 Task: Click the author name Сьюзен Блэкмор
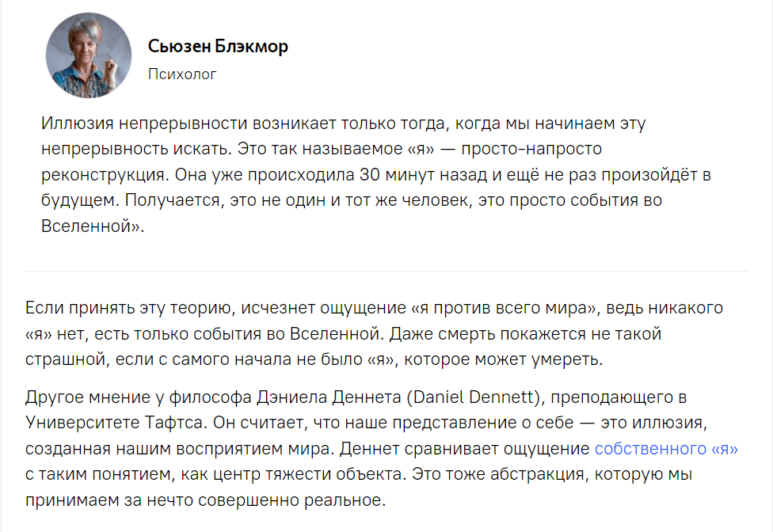pos(218,46)
